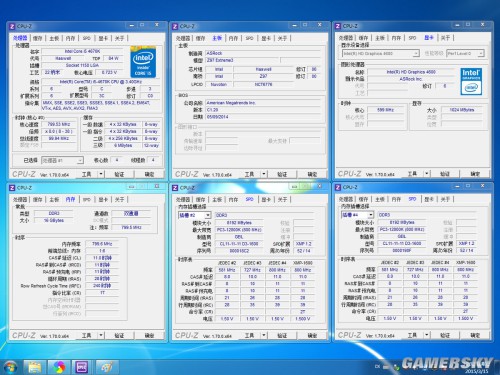Viewport: 500px width, 375px height.
Task: Open the Intel HD Graphics 4600 device dropdown
Action: 416,53
